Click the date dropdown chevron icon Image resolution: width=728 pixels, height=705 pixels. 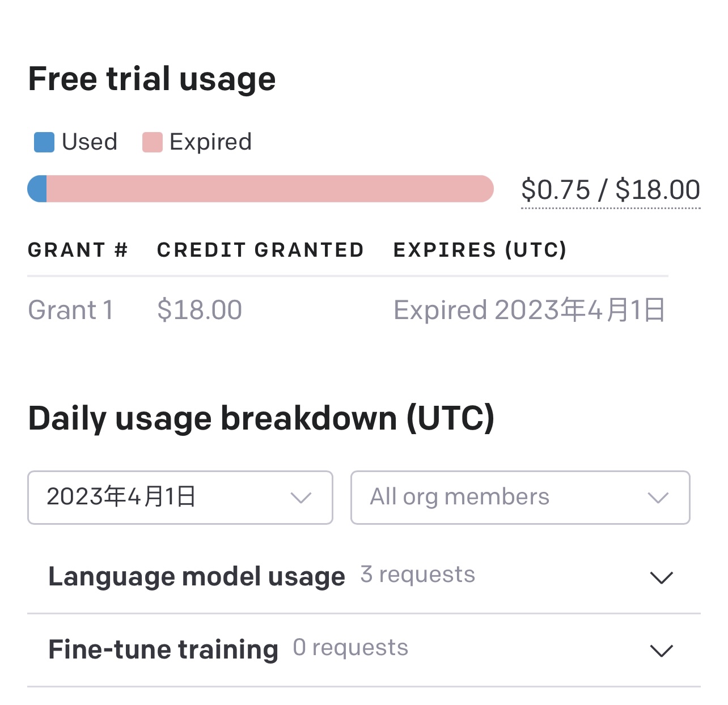[x=302, y=498]
